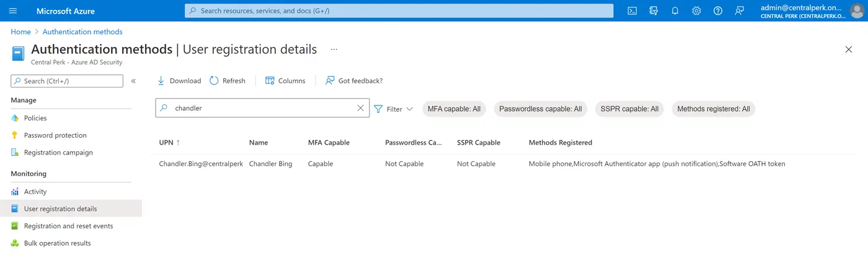Refresh the registration details list

228,81
